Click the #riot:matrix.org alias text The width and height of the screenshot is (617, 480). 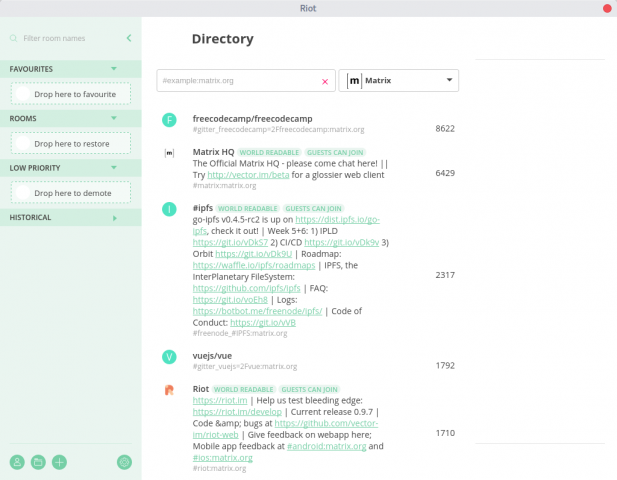[x=219, y=468]
